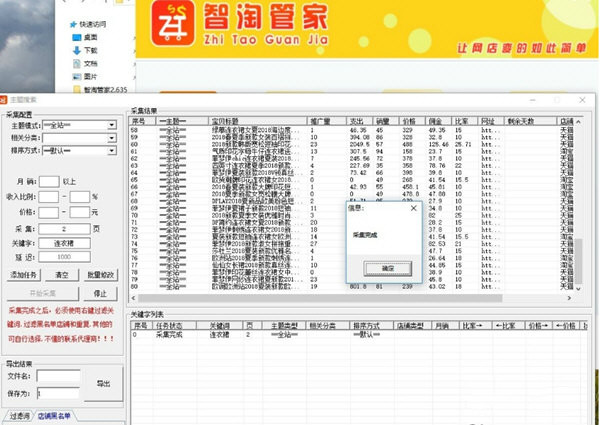Click the results horizontal scrollbar thumb

pyautogui.click(x=320, y=298)
